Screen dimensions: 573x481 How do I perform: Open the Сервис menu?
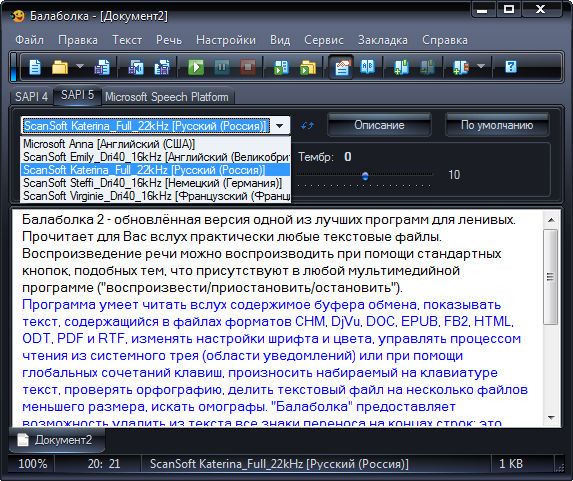[324, 40]
